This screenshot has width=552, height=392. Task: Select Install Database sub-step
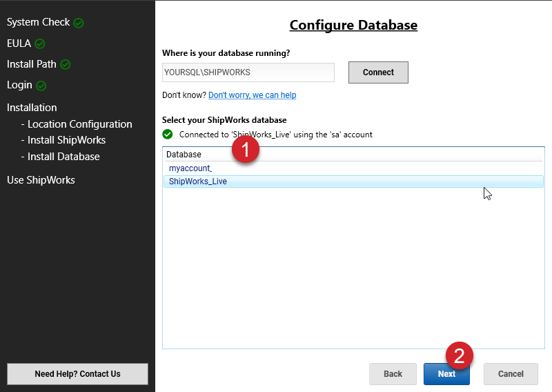coord(60,157)
